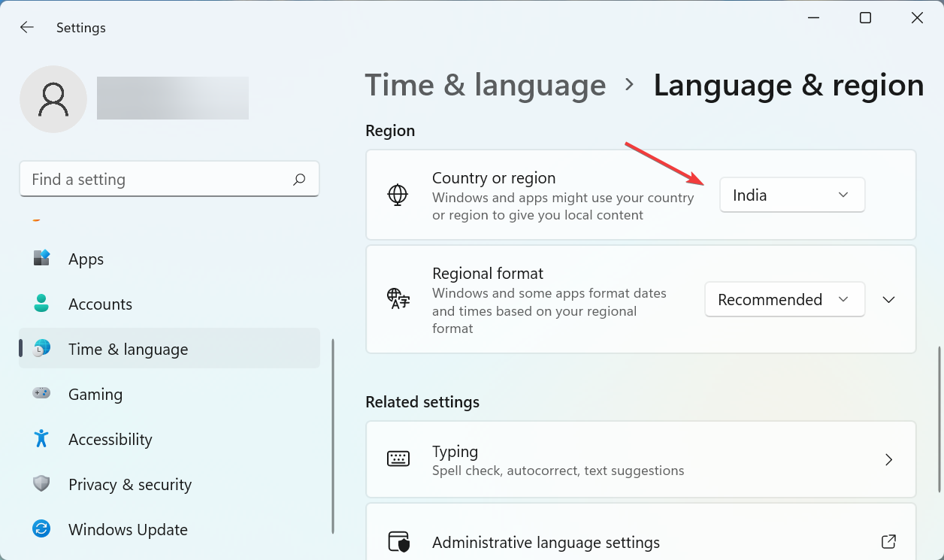Open the Typing settings chevron

tap(889, 459)
